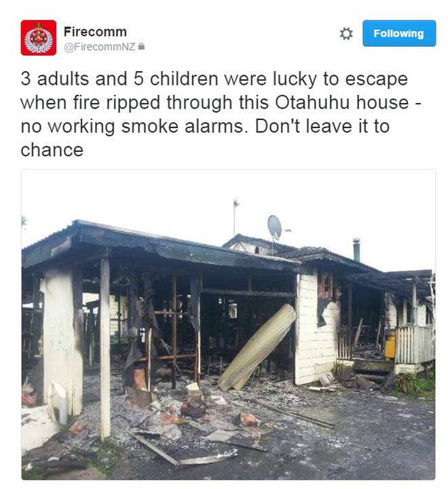Select the fallen corrugated sheet in the photo
This screenshot has width=448, height=489.
[x=257, y=347]
